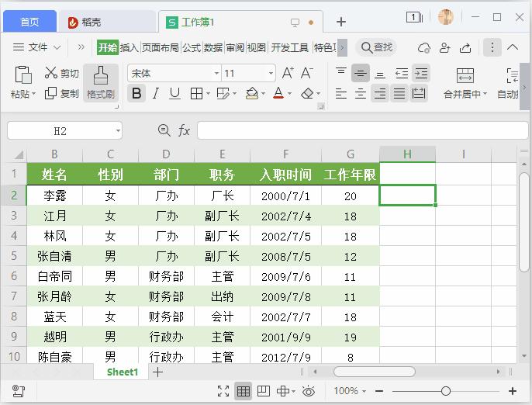Toggle underline formatting

pyautogui.click(x=174, y=93)
